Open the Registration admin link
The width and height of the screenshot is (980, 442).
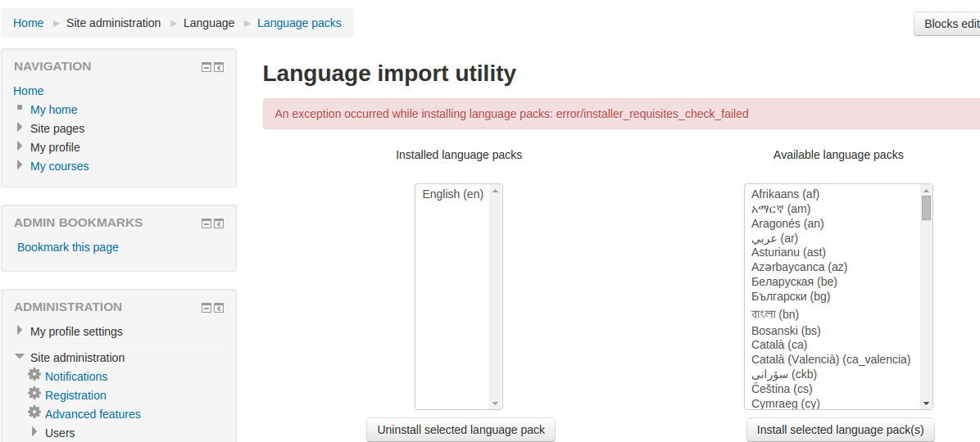(x=75, y=395)
